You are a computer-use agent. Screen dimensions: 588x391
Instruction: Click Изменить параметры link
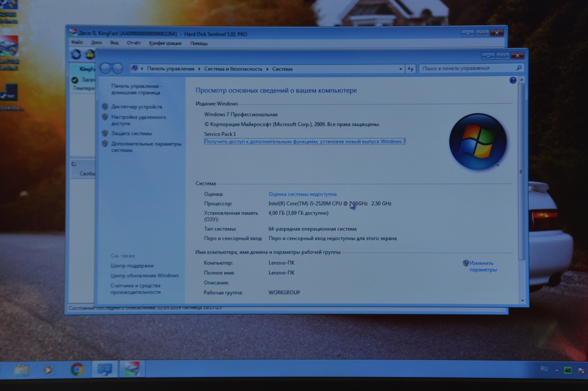tap(483, 266)
